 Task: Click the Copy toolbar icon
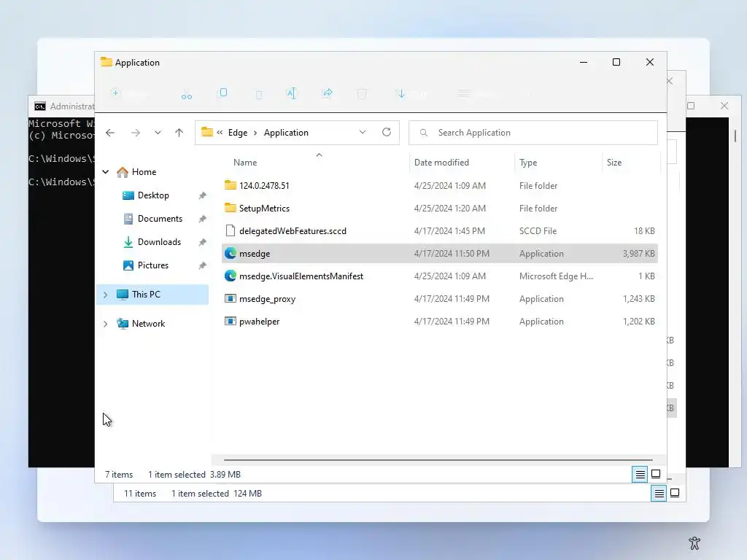tap(222, 93)
